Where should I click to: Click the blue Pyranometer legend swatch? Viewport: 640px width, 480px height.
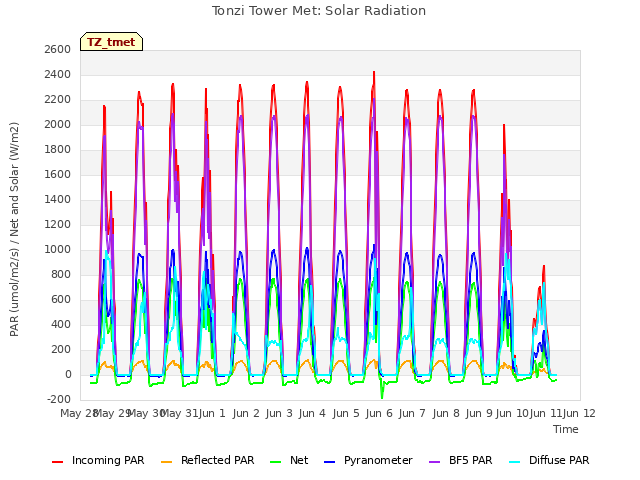coord(329,462)
